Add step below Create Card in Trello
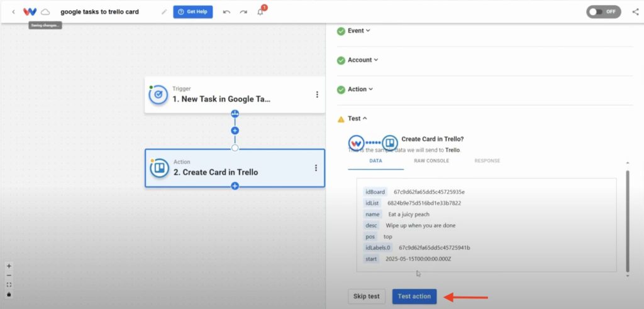Image resolution: width=644 pixels, height=309 pixels. point(235,186)
